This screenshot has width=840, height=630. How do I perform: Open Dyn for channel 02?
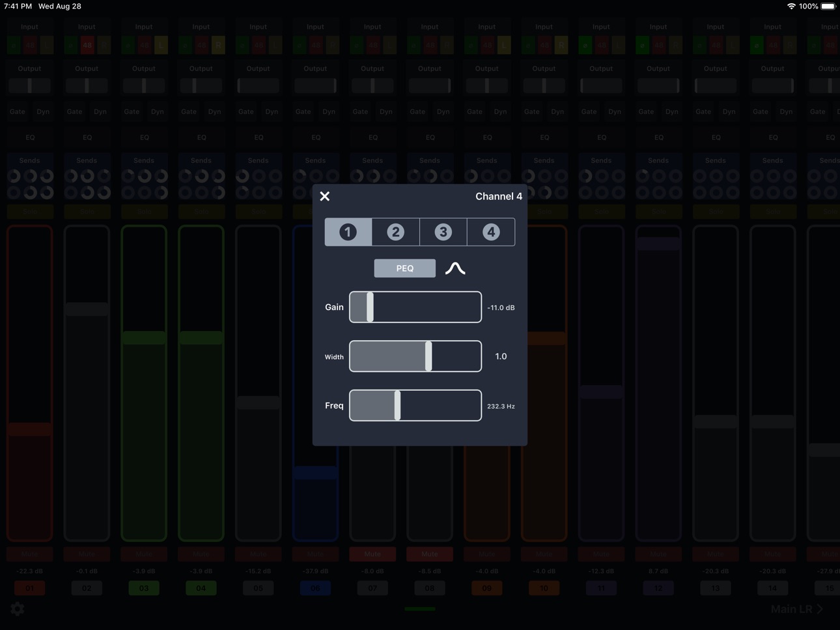(100, 111)
